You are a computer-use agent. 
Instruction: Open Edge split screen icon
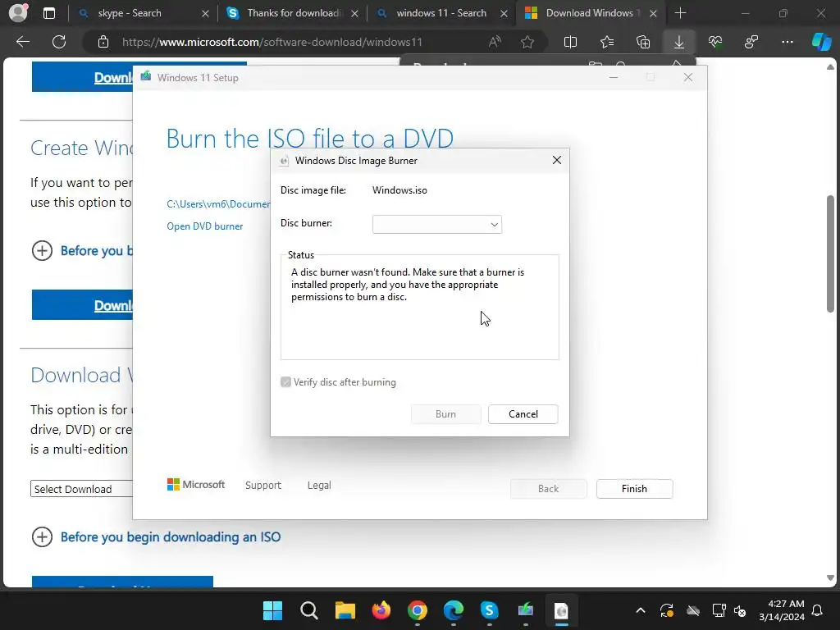tap(571, 42)
